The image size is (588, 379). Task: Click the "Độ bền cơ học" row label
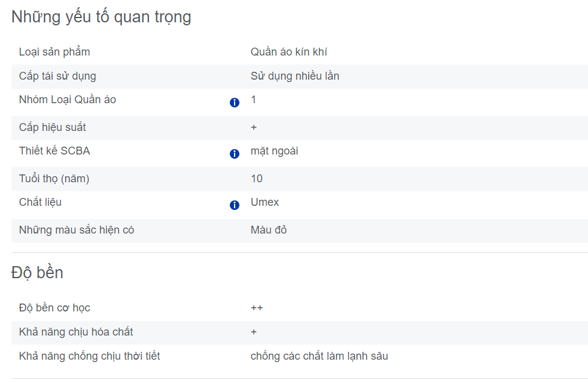(x=54, y=308)
